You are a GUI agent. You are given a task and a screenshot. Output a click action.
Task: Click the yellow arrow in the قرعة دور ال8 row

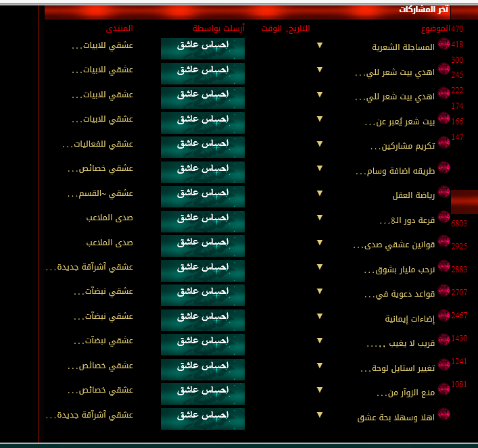point(320,218)
